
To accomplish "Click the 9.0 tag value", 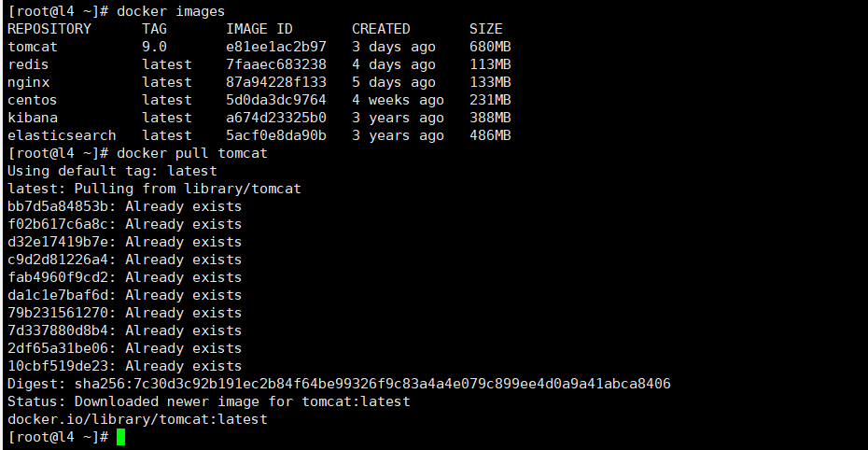I will (x=154, y=47).
